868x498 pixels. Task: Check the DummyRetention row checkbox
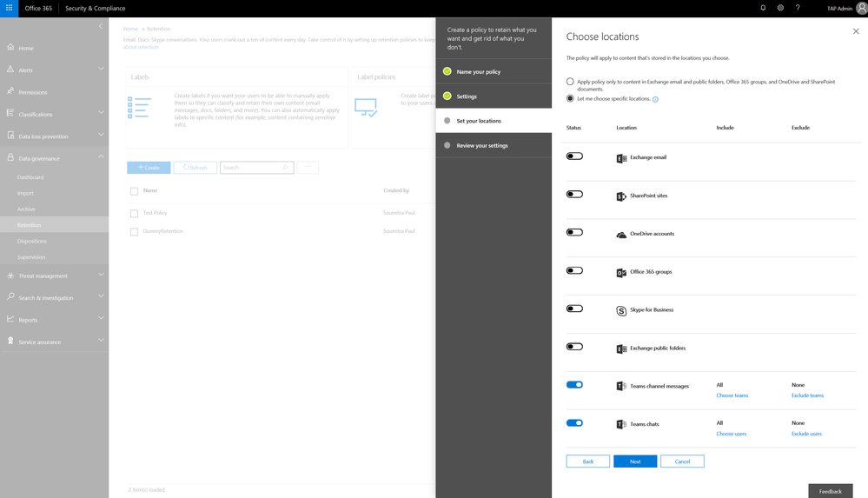click(134, 231)
